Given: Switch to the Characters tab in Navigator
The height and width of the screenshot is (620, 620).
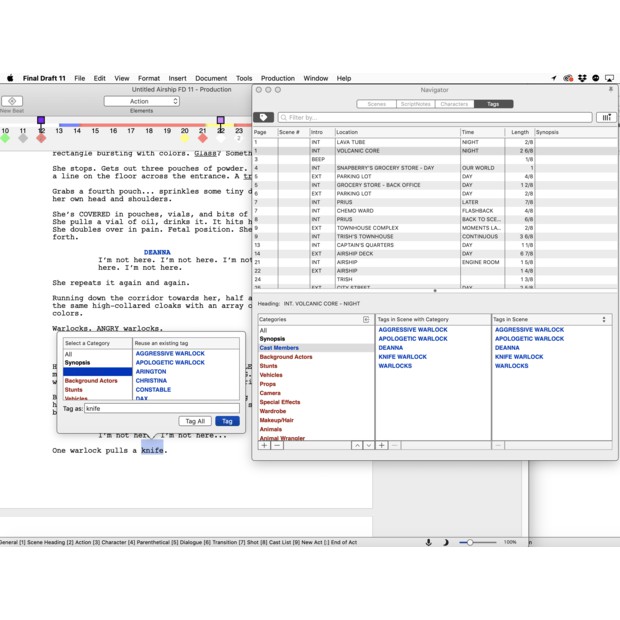Looking at the screenshot, I should [x=454, y=104].
